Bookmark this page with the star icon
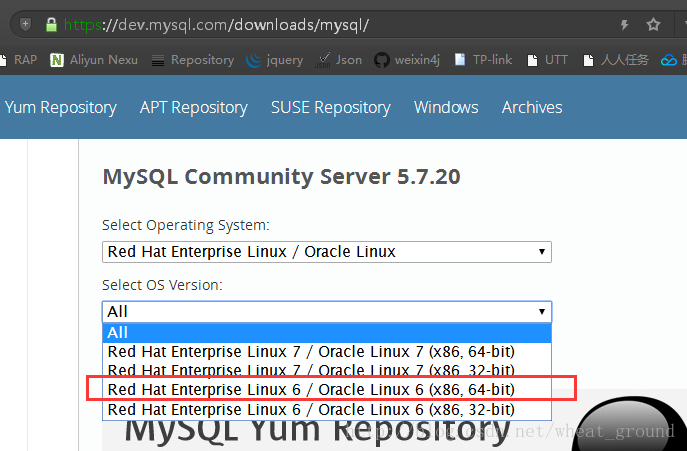The height and width of the screenshot is (451, 687). coord(653,24)
